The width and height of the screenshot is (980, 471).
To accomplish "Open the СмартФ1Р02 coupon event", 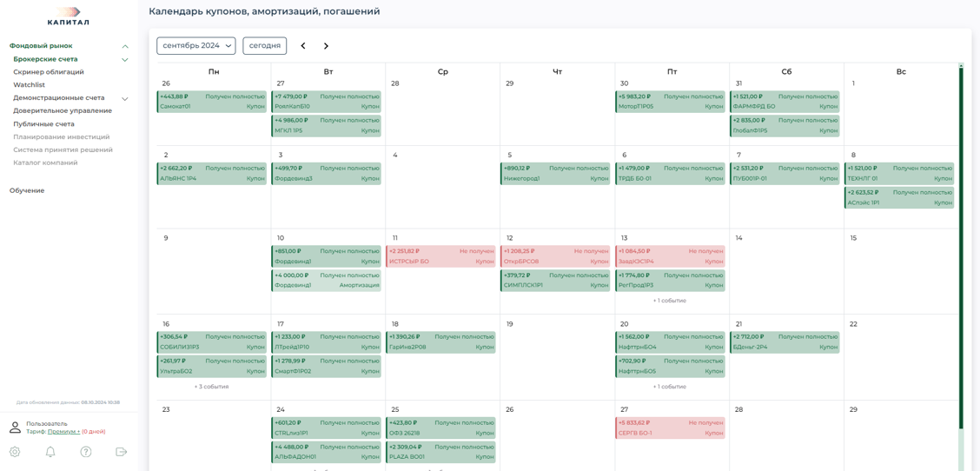I will (327, 366).
